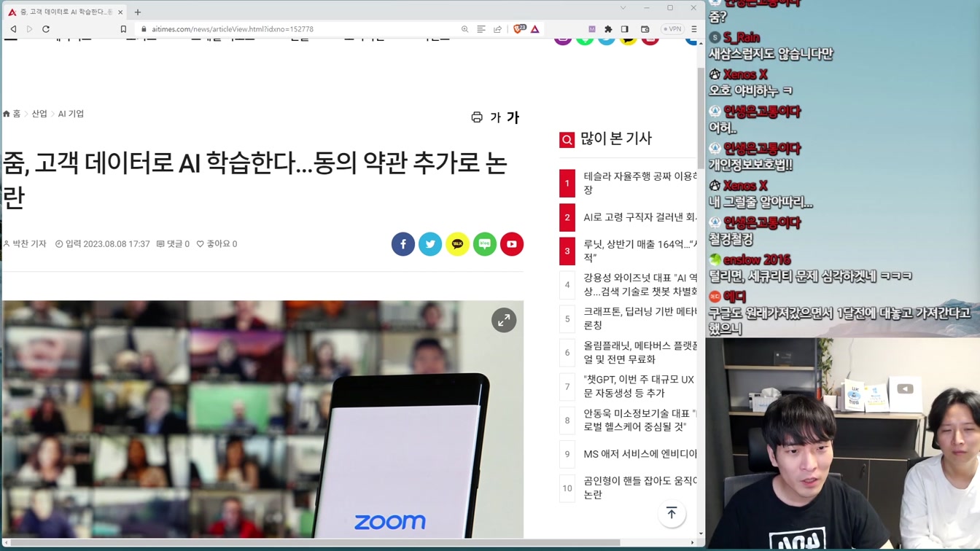Expand the Zoom article image fullscreen

(504, 320)
